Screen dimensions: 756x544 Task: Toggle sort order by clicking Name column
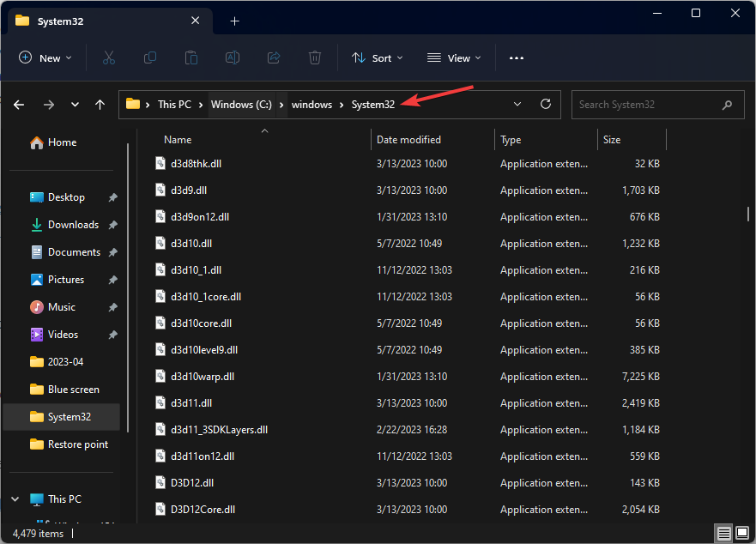[177, 139]
